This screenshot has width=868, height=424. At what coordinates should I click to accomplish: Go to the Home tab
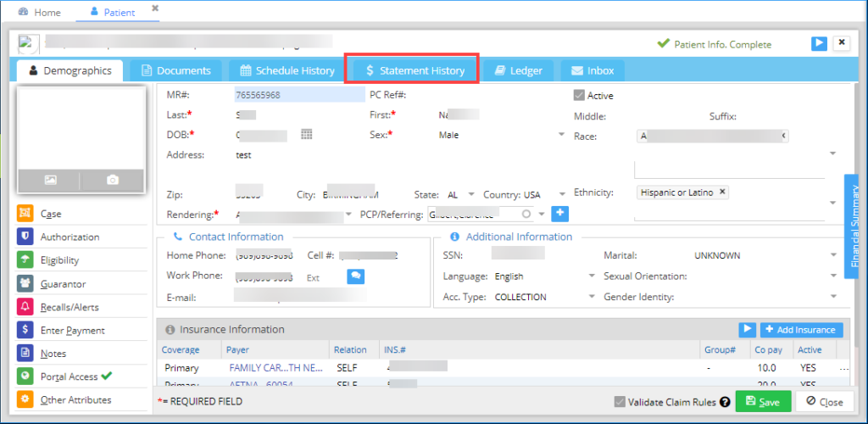pos(39,12)
